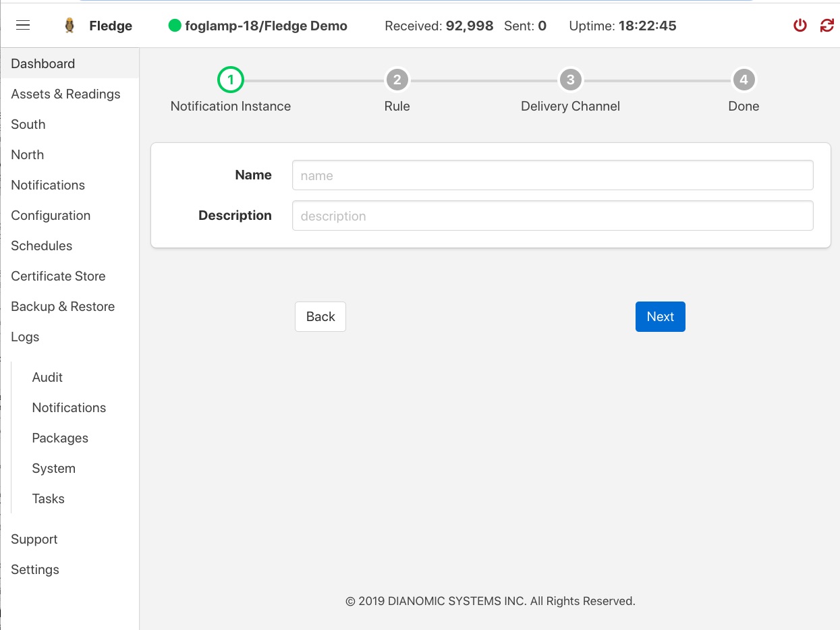Go to Certificate Store

58,276
